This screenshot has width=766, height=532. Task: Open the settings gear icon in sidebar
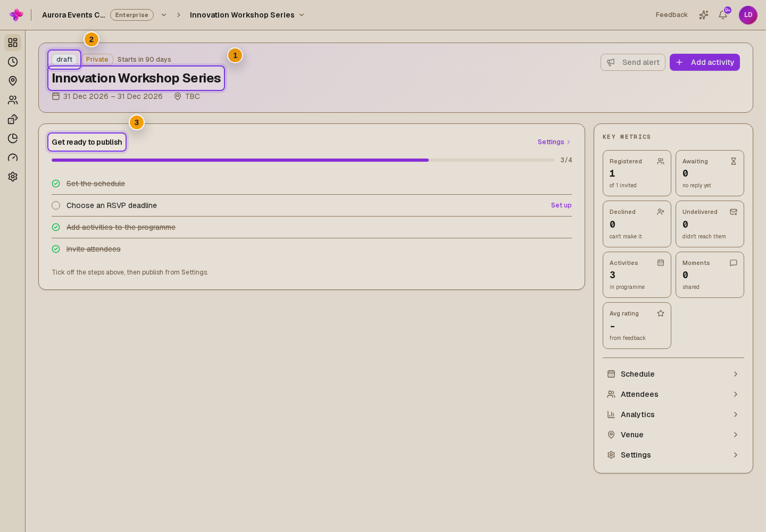13,177
